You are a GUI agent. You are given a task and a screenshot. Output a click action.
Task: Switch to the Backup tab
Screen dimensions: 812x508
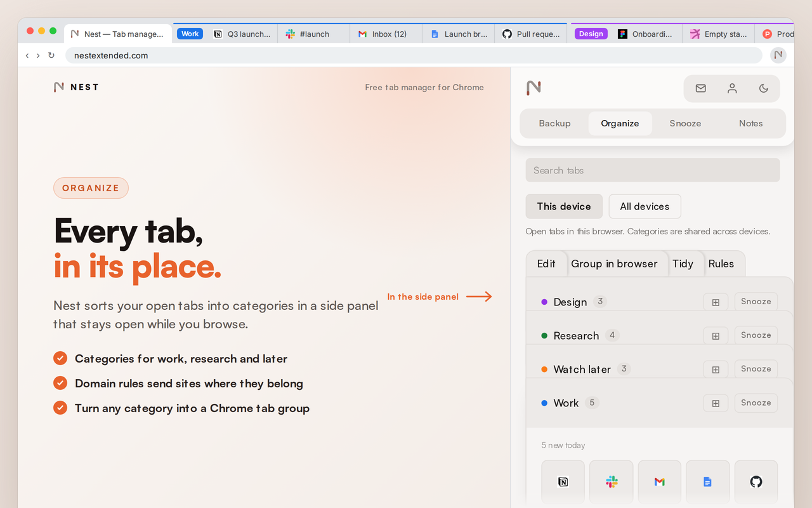[555, 123]
